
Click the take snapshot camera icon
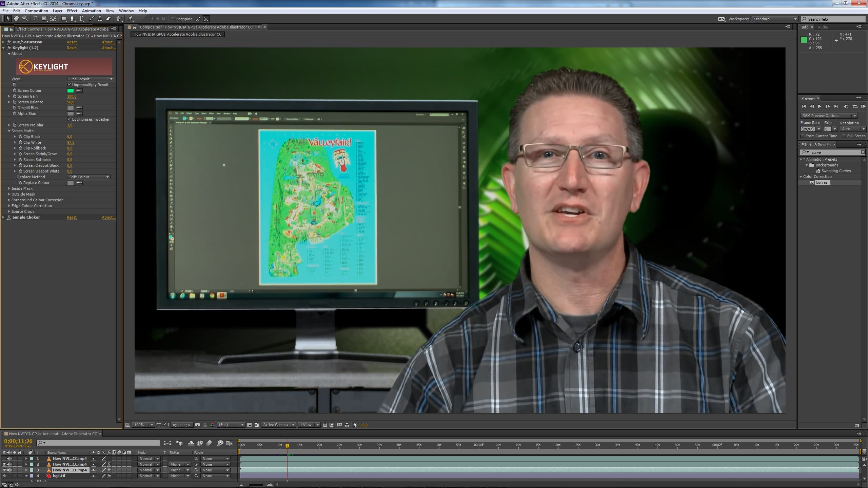[x=198, y=425]
